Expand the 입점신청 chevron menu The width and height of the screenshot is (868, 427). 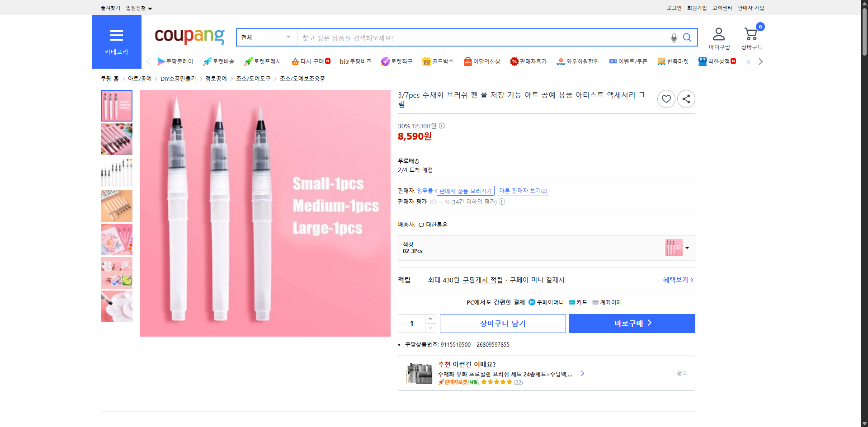(x=151, y=8)
